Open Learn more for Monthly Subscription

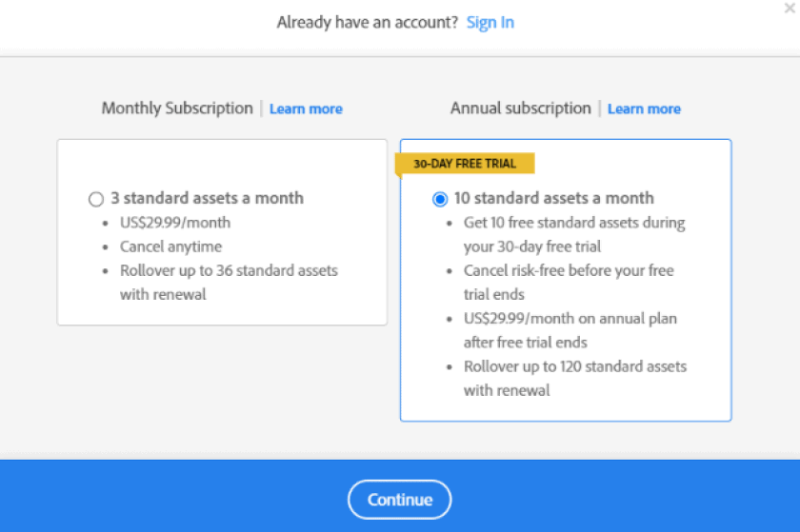306,109
